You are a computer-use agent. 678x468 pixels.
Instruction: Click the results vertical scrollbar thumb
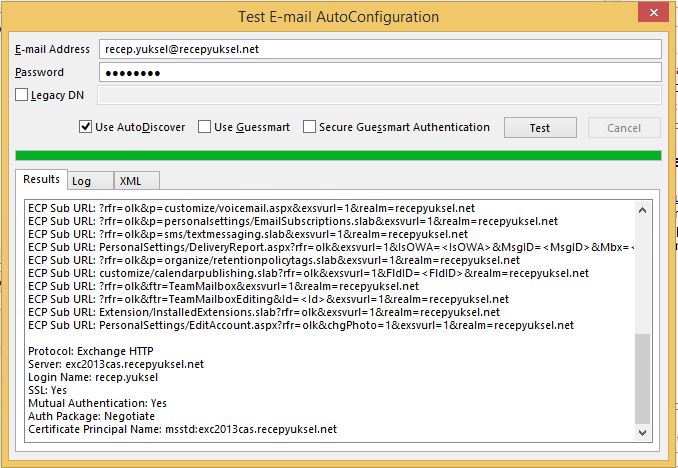coord(643,379)
